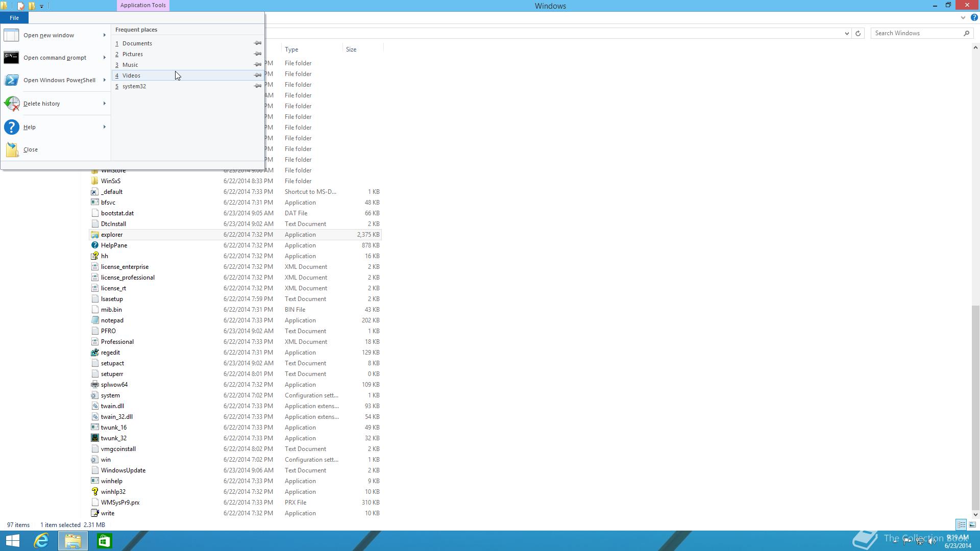Click the Windows Start button
The height and width of the screenshot is (551, 980).
12,541
